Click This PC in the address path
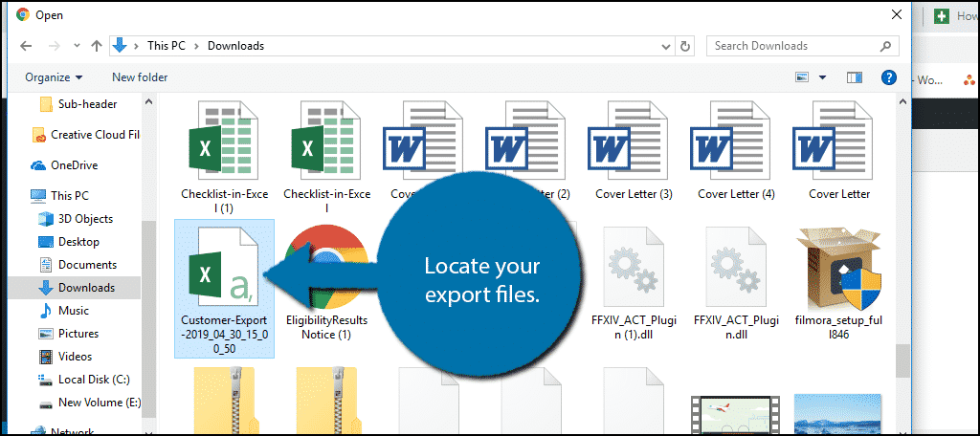Viewport: 980px width, 436px height. [166, 46]
